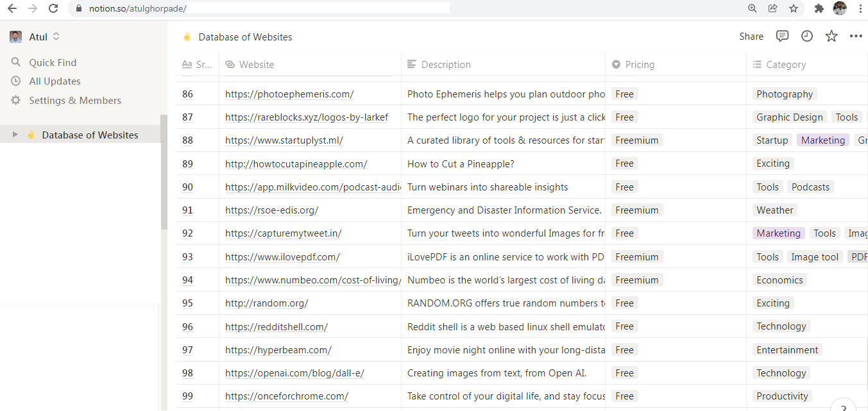The height and width of the screenshot is (411, 868).
Task: Open the random.org link
Action: [x=266, y=303]
